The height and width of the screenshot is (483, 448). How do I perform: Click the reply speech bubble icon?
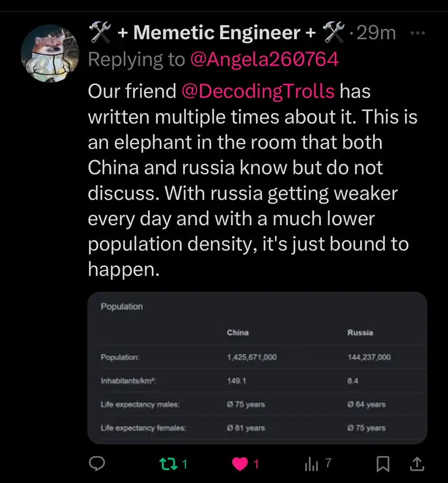98,463
